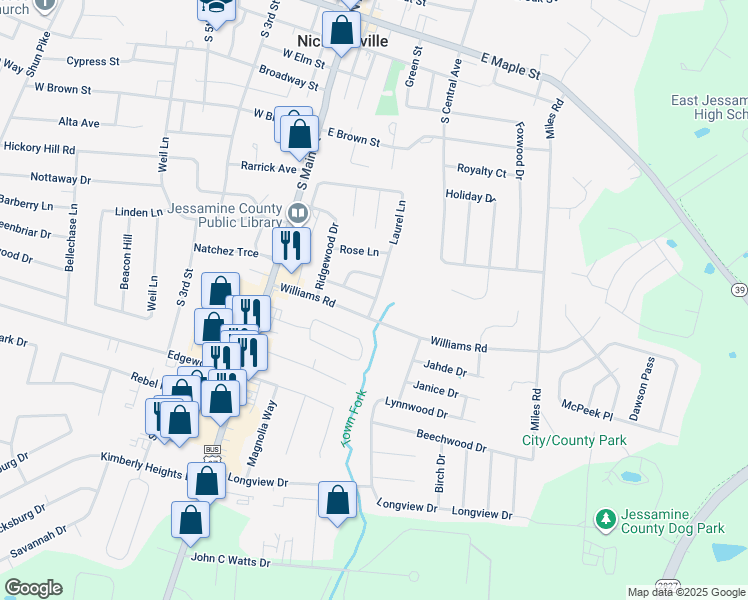Click the Magnolia Way street label
This screenshot has width=748, height=600.
point(261,433)
